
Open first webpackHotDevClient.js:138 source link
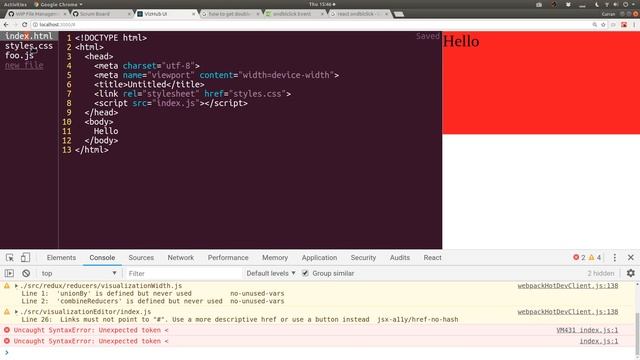click(568, 286)
